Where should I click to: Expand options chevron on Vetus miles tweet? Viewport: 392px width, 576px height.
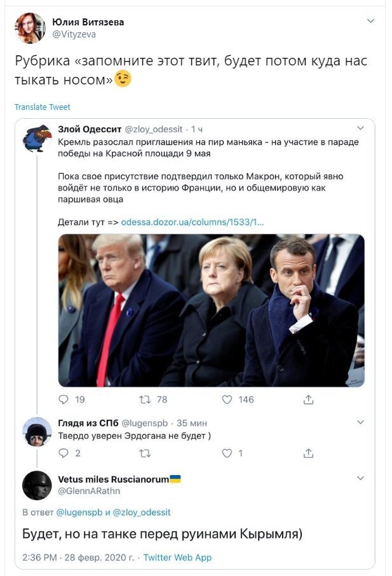click(360, 478)
